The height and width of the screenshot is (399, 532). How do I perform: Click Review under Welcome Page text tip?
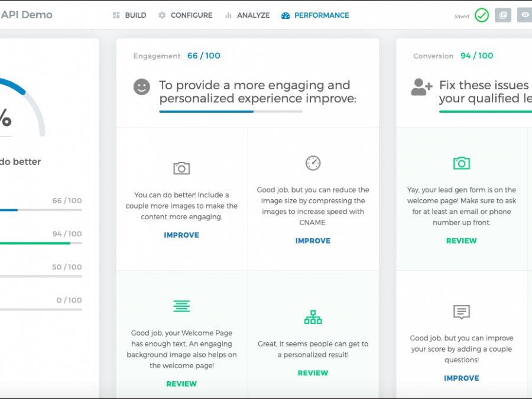(x=181, y=384)
